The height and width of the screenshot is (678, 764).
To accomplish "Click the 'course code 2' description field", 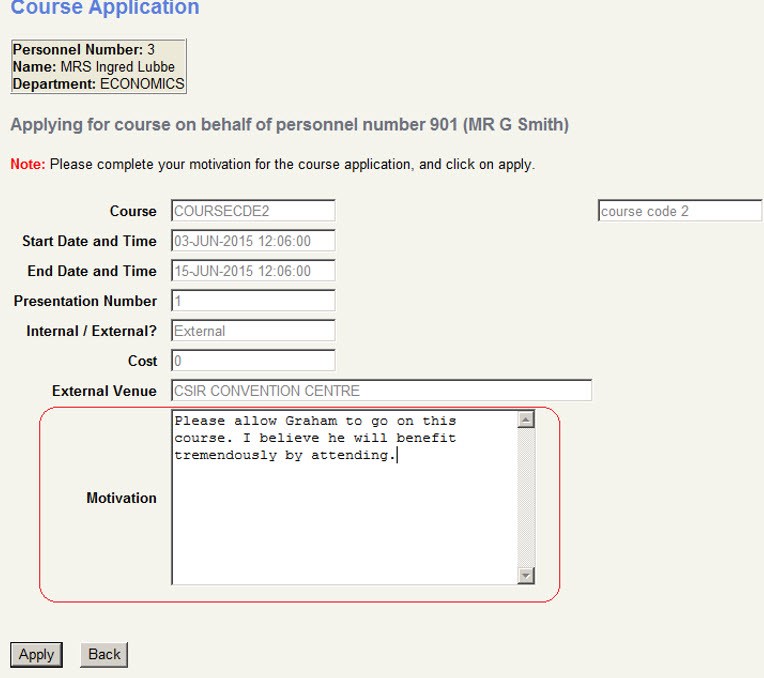I will (x=679, y=211).
